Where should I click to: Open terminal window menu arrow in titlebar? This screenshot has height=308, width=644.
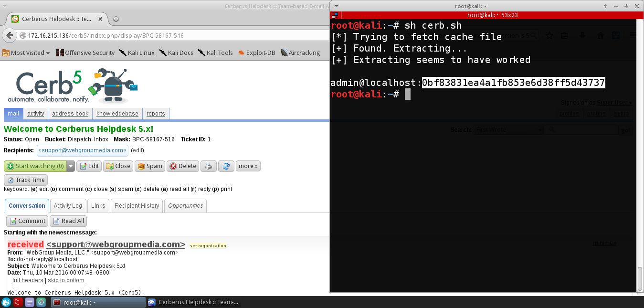point(336,6)
